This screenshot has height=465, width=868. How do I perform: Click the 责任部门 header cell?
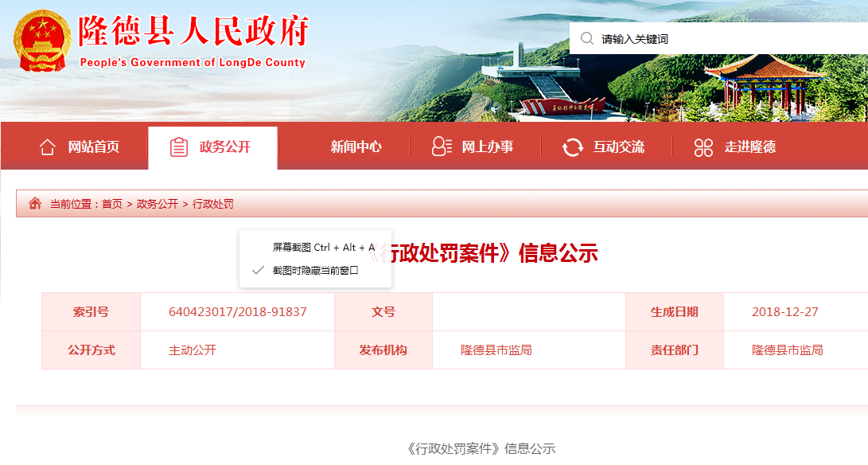674,350
